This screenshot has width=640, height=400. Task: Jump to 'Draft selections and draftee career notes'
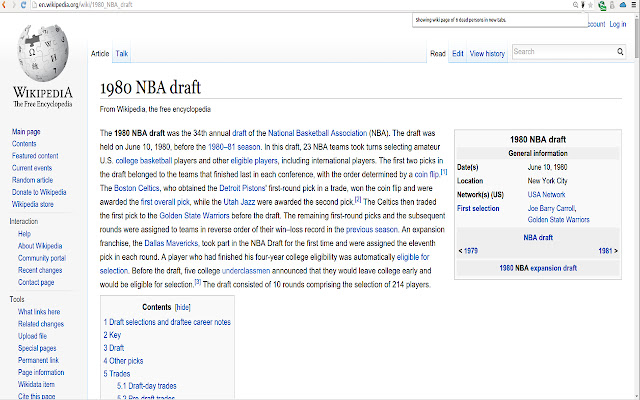[x=167, y=322]
